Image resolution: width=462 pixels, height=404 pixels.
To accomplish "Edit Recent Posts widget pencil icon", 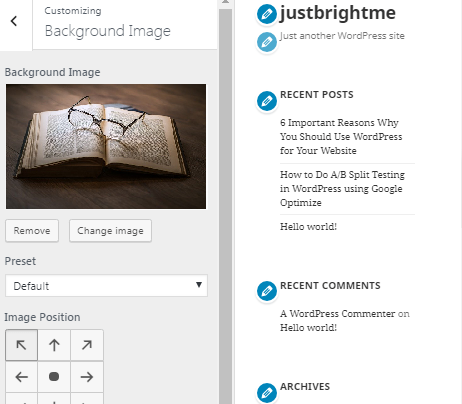I will coord(266,101).
